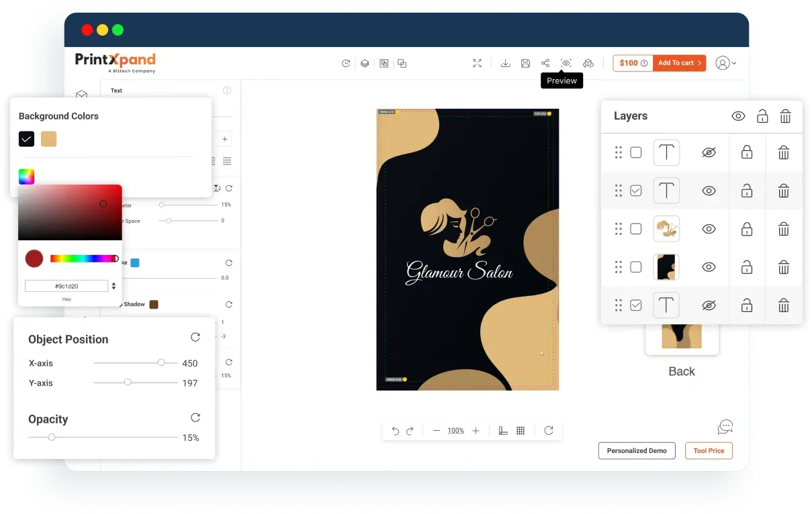Viewport: 812px width, 514px height.
Task: Switch color format with Hex stepper arrows
Action: [x=114, y=286]
